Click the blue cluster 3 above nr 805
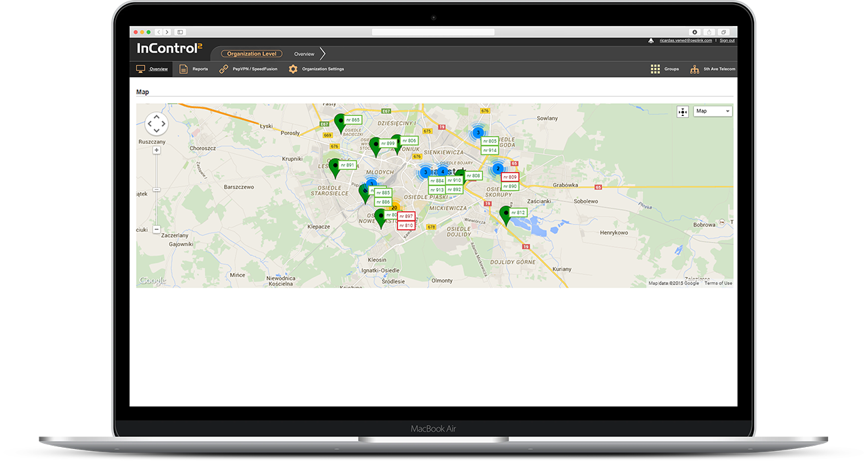 coord(478,133)
